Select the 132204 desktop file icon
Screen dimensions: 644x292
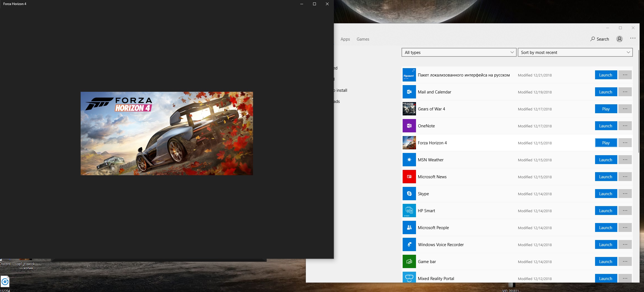[5, 284]
